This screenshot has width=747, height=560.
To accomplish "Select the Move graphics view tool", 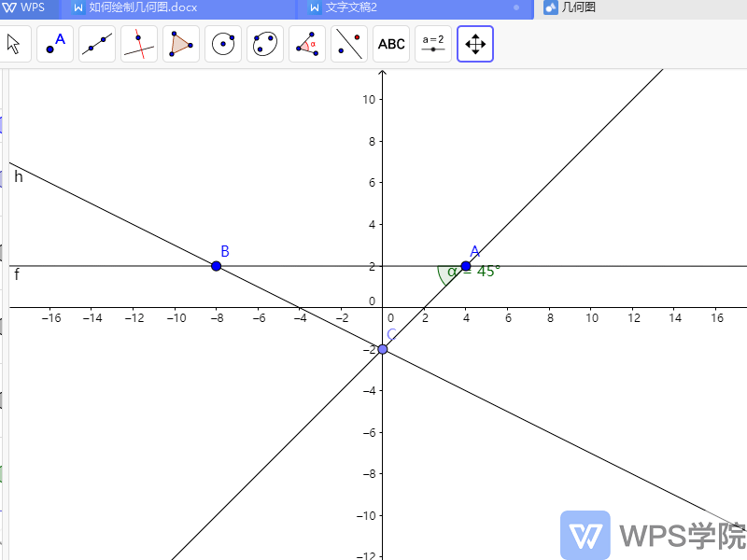I will click(x=475, y=44).
